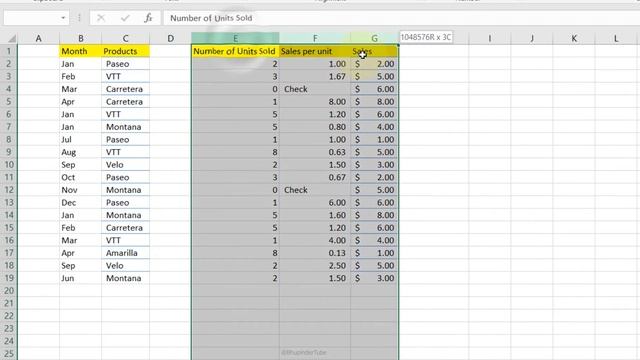Select column I header
Viewport: 640px width, 360px height.
point(489,38)
